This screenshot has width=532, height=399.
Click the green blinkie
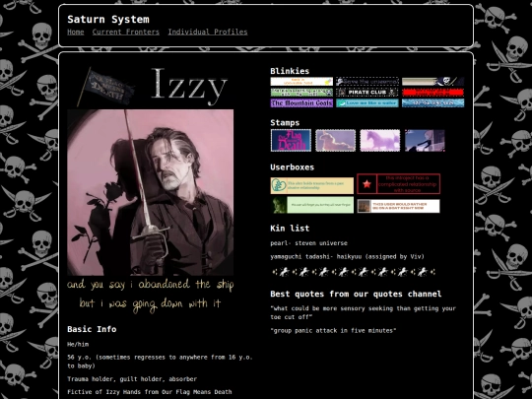point(301,93)
